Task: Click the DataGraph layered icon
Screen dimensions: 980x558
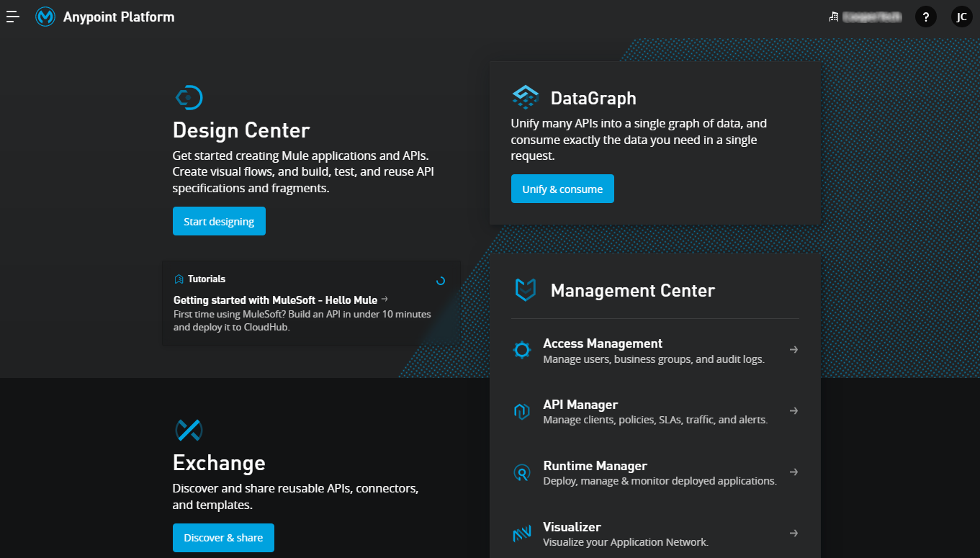Action: [x=525, y=97]
